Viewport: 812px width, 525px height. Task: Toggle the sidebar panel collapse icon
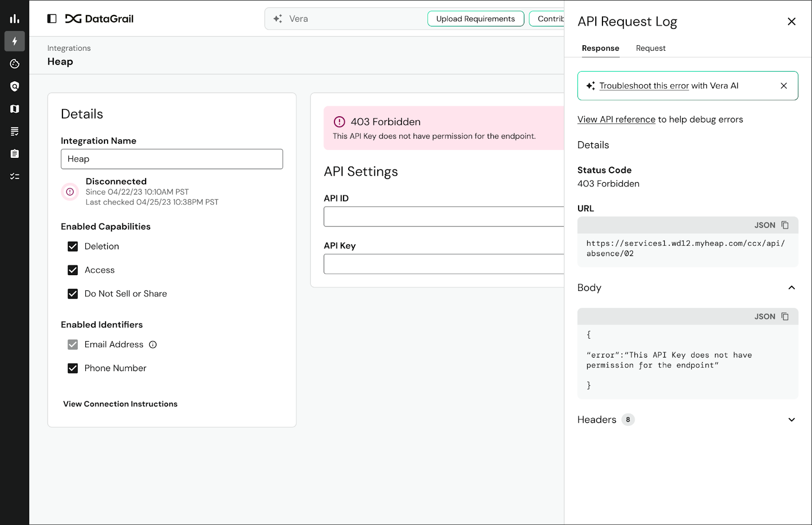[52, 19]
